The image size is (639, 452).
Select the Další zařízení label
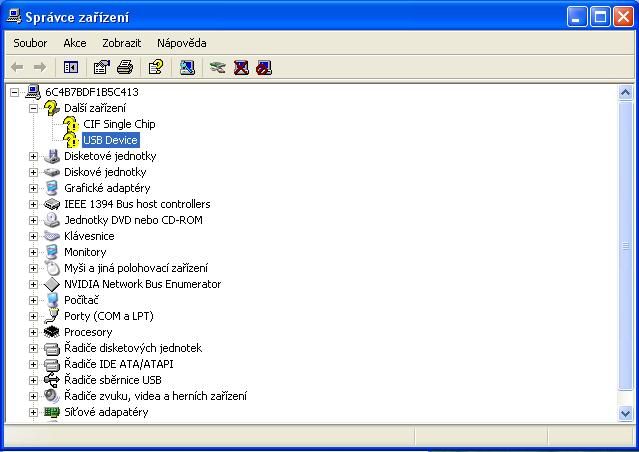[95, 108]
